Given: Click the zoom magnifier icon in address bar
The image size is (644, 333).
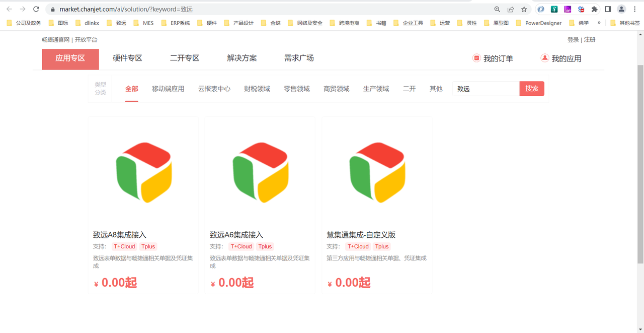Looking at the screenshot, I should pyautogui.click(x=497, y=9).
